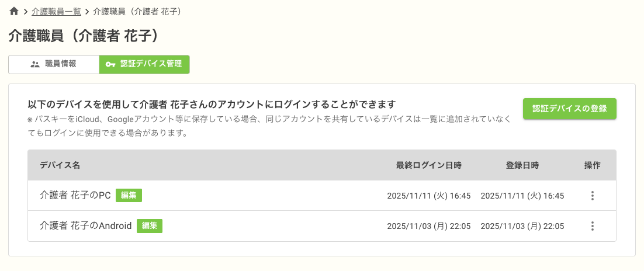Select the 認証デバイス管理 tab label
644x271 pixels.
click(151, 64)
